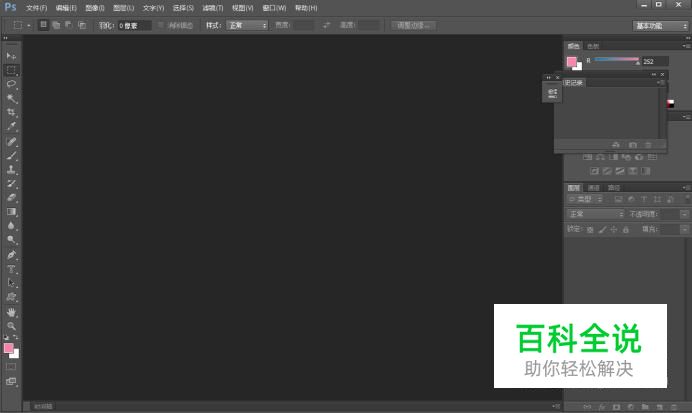Create new document from current state

point(616,145)
